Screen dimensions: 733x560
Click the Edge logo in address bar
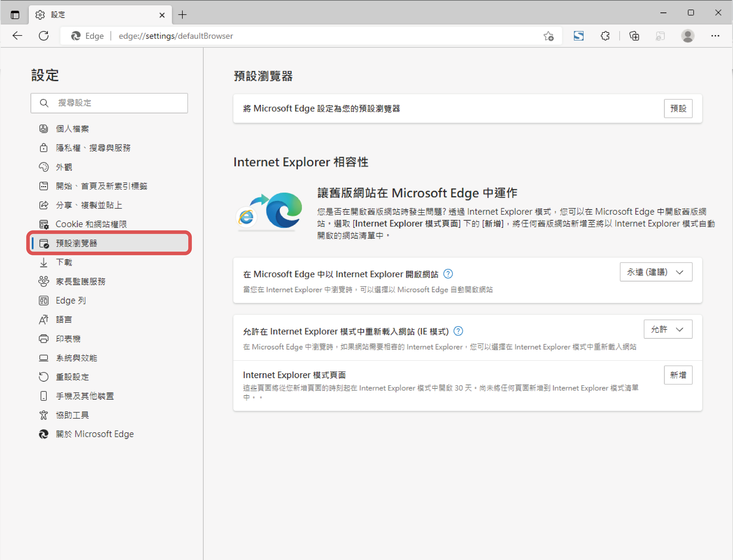[x=76, y=36]
